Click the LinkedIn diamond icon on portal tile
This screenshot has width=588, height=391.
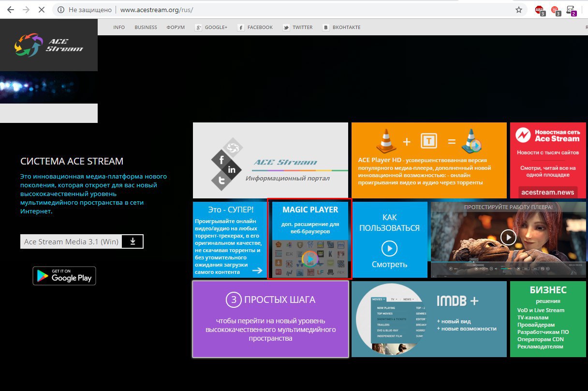click(233, 169)
